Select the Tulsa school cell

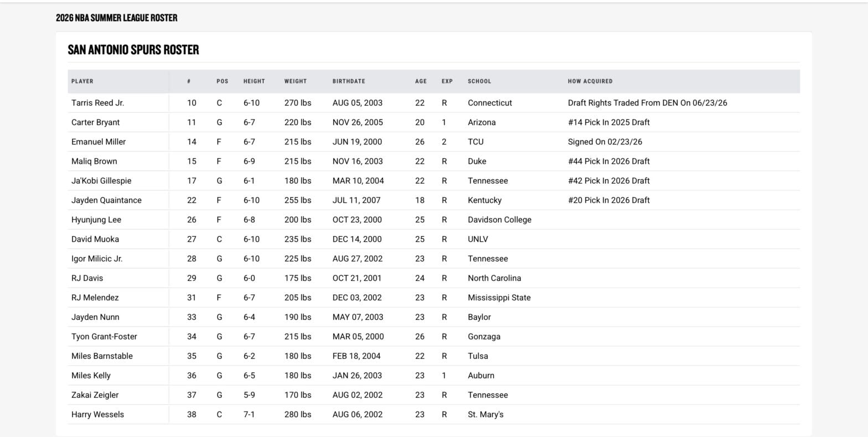[478, 356]
